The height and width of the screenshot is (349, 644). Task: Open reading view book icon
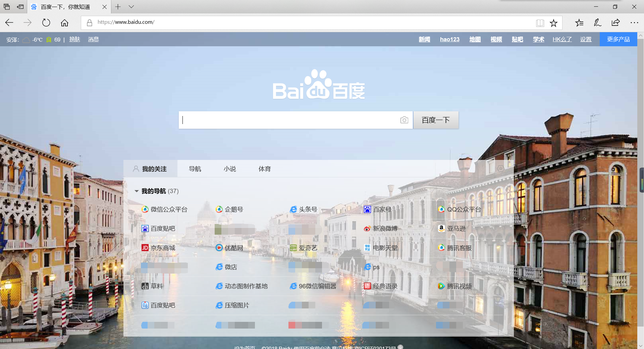coord(540,23)
